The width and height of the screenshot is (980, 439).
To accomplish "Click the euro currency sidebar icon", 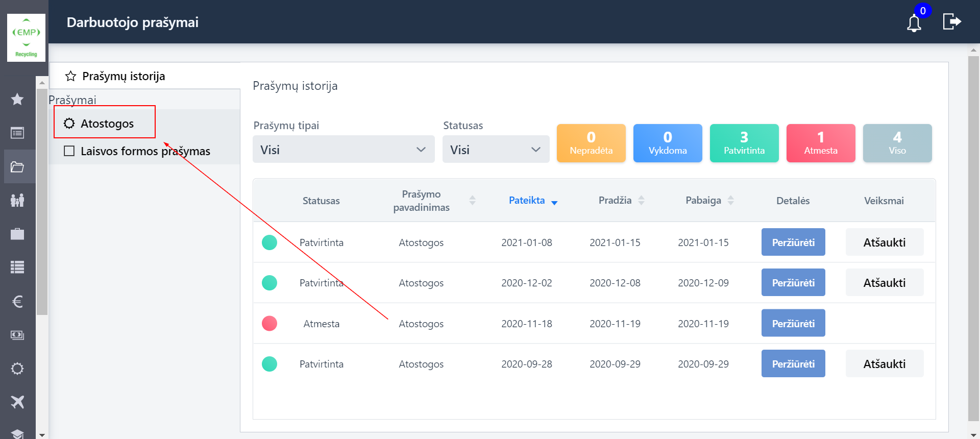I will pos(17,302).
